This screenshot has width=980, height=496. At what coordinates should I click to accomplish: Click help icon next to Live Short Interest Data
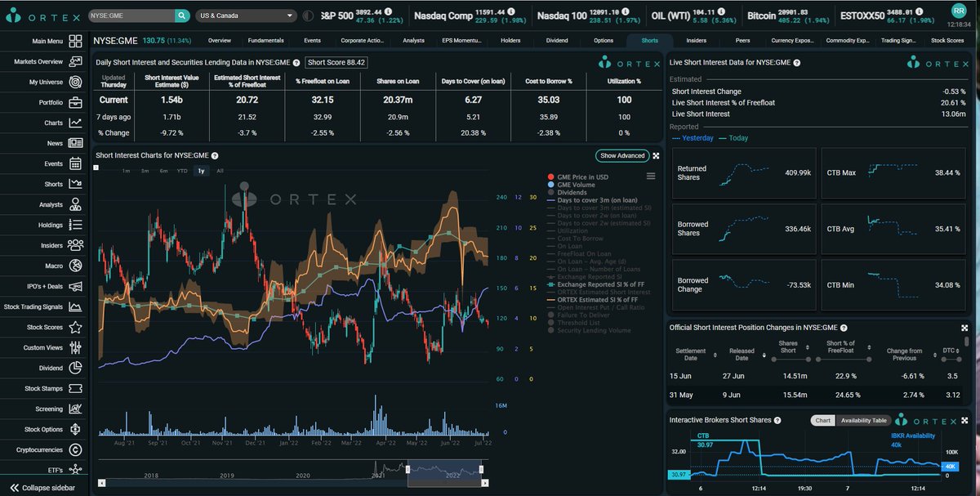[796, 62]
